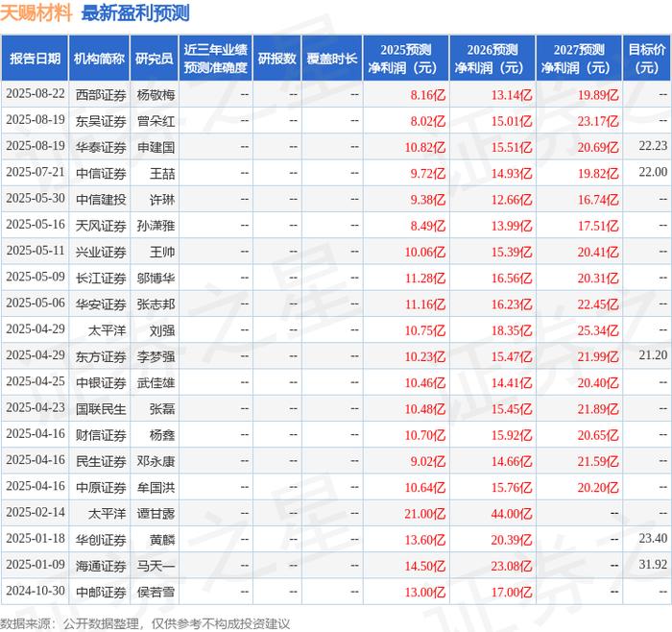This screenshot has height=632, width=672.
Task: Select the 研究员 column header
Action: [x=155, y=59]
